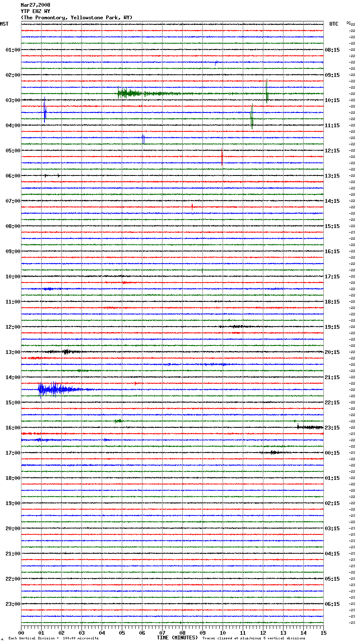Viewport: 357px width, 644px height.
Task: Click the 11:15 UTC time label
Action: [x=332, y=126]
